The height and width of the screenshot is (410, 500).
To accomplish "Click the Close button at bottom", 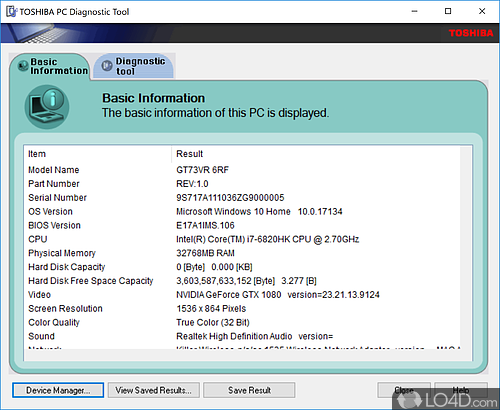I will [x=404, y=390].
